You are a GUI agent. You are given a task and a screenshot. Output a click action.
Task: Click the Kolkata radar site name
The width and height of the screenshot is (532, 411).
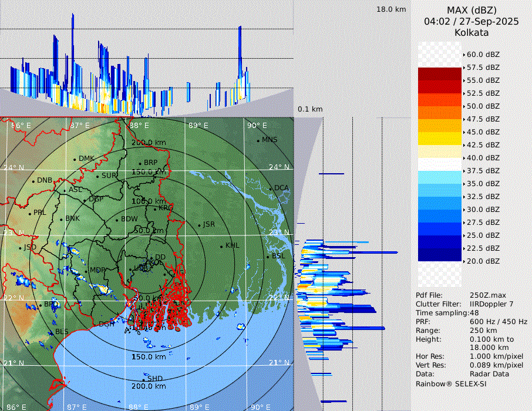coord(471,32)
